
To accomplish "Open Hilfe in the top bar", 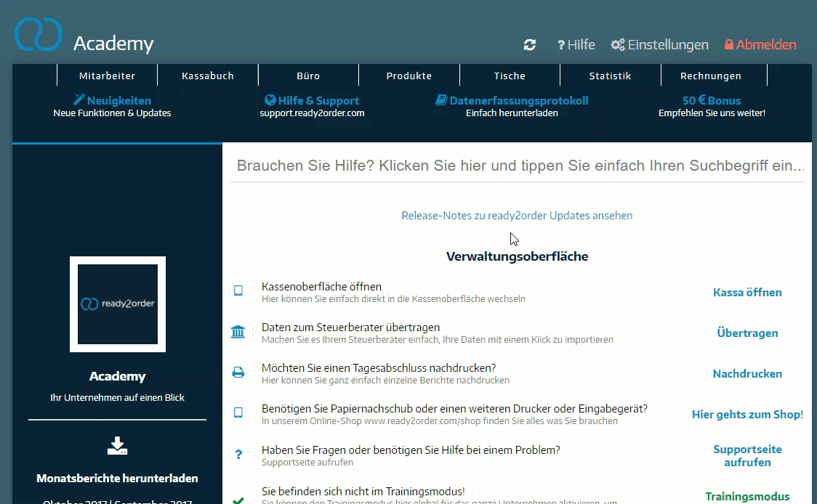I will click(576, 45).
